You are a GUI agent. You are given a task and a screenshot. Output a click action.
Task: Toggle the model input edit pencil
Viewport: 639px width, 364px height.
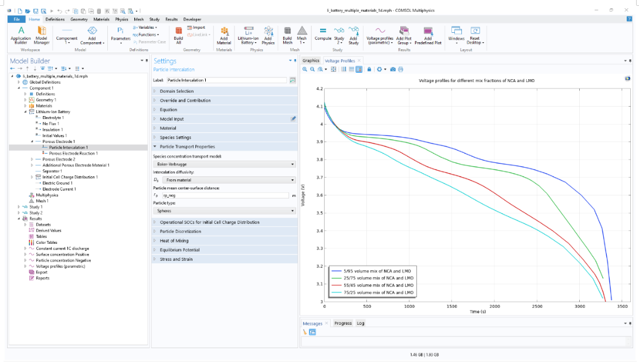[x=293, y=119]
